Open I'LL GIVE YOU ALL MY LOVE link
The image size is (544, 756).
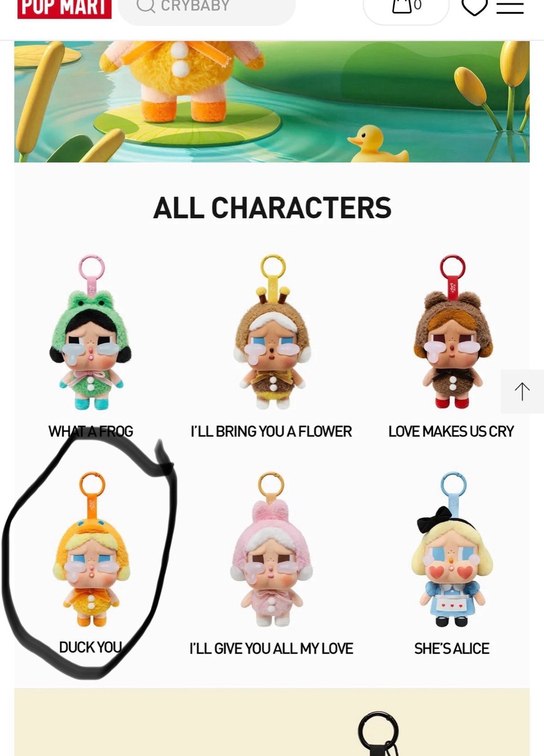click(x=272, y=648)
